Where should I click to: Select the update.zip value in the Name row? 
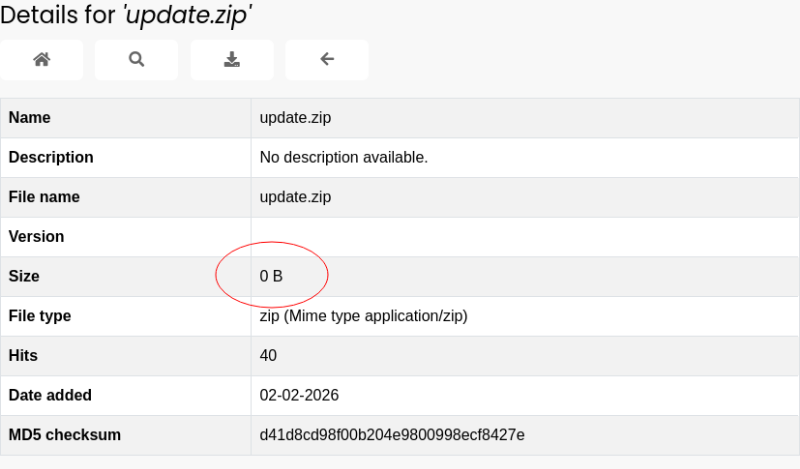click(x=295, y=118)
